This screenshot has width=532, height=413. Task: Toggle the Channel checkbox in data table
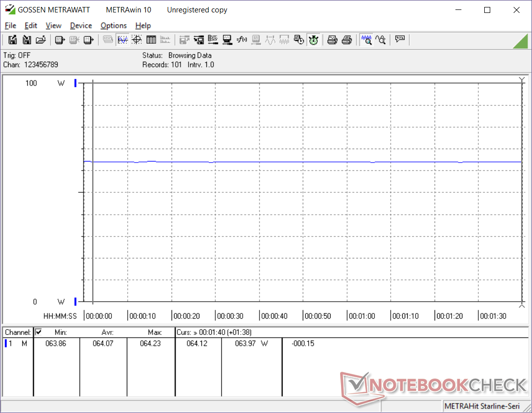tap(38, 332)
